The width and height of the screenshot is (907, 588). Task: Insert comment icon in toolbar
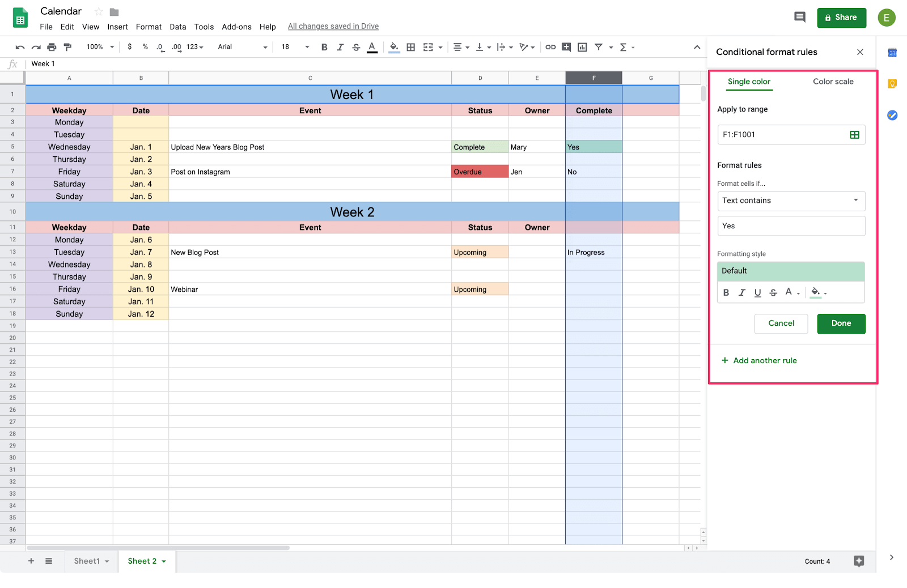coord(566,47)
